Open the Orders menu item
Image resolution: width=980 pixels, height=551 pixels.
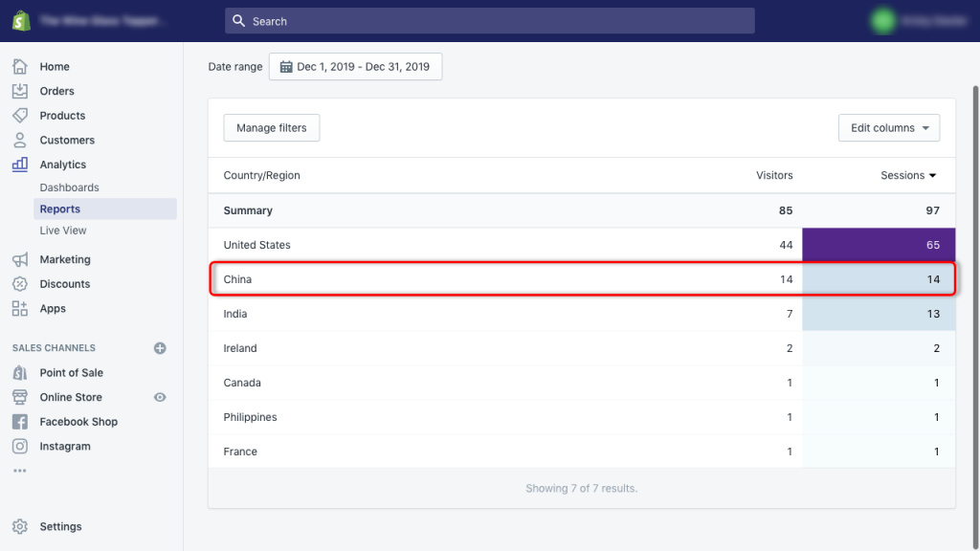[56, 91]
